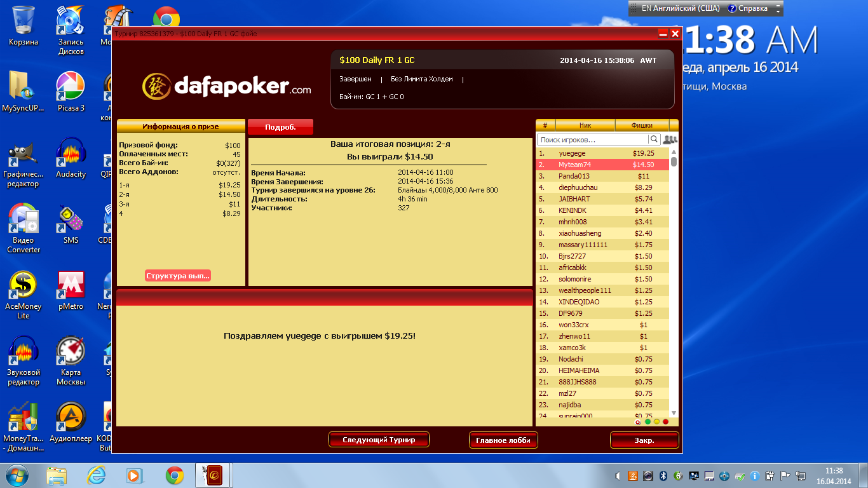The height and width of the screenshot is (488, 868).
Task: Select the red status dot
Action: 665,421
